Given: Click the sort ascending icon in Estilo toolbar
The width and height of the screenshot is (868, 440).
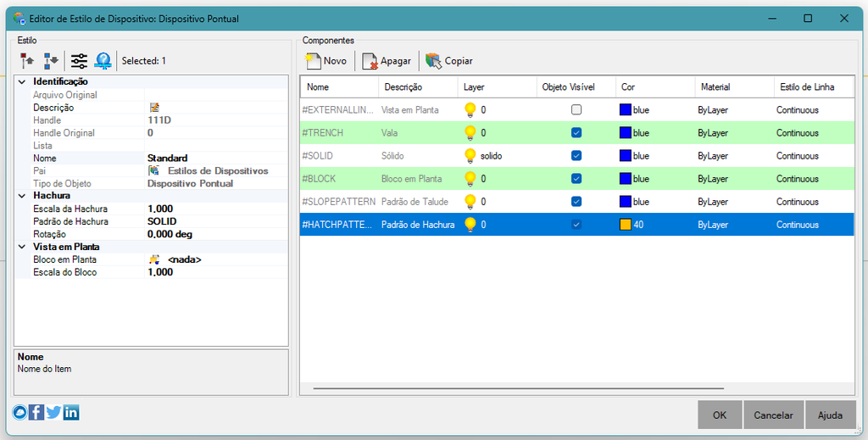Looking at the screenshot, I should click(x=27, y=60).
